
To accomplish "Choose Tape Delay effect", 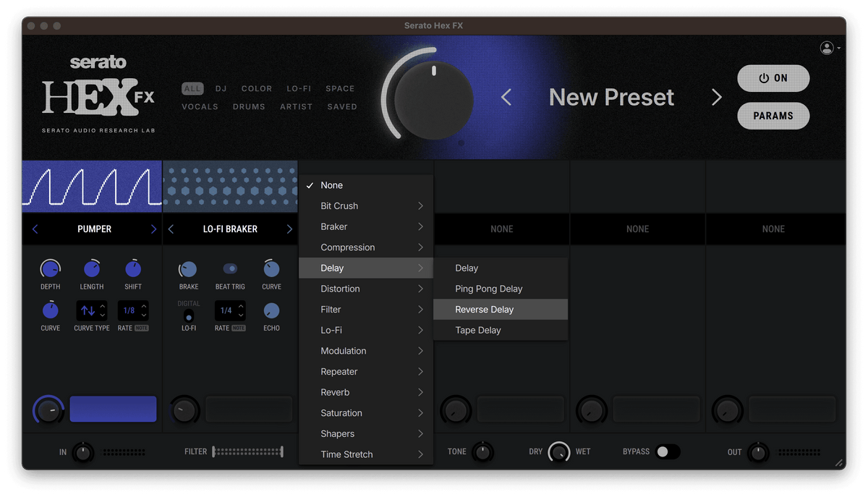I will coord(501,330).
